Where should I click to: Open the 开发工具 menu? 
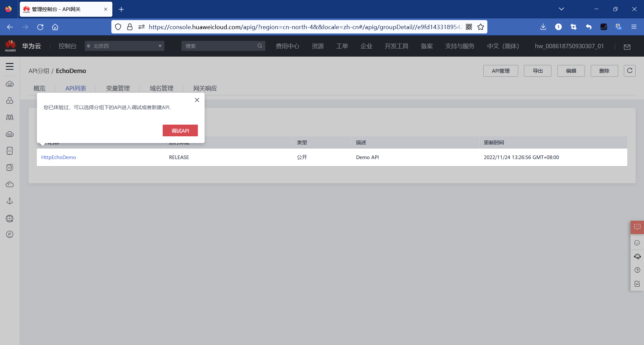pyautogui.click(x=396, y=46)
